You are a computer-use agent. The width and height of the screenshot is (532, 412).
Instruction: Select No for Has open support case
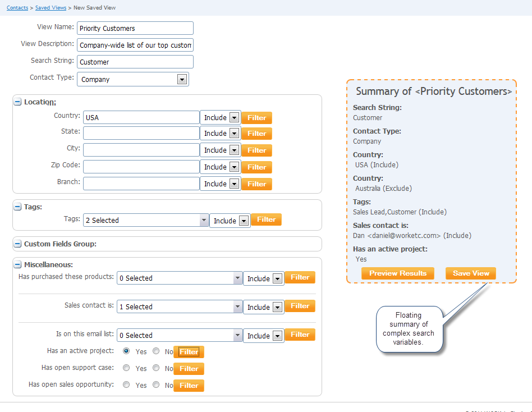(156, 368)
